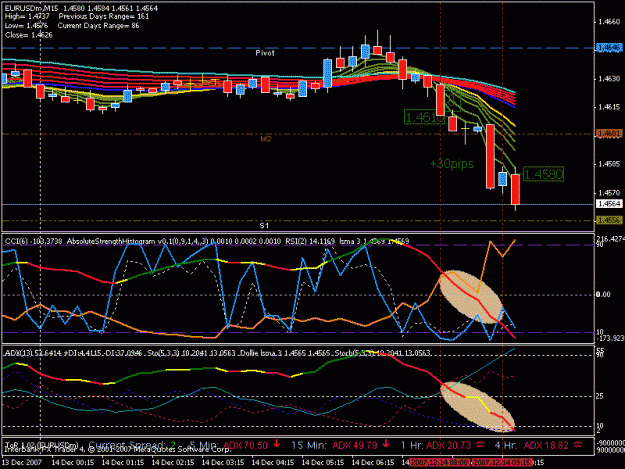Click the EURUSDm,M15 chart title
Viewport: 625px width, 469px height.
click(x=31, y=8)
